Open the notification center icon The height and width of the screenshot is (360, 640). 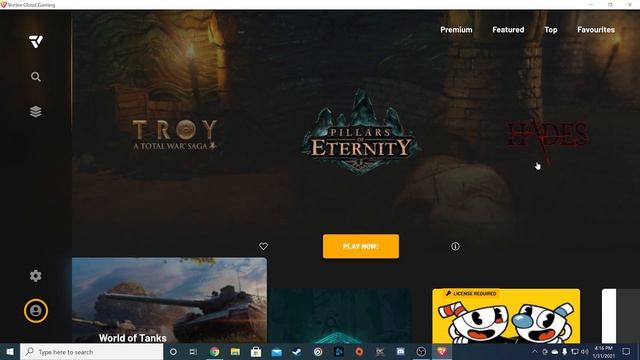(626, 352)
